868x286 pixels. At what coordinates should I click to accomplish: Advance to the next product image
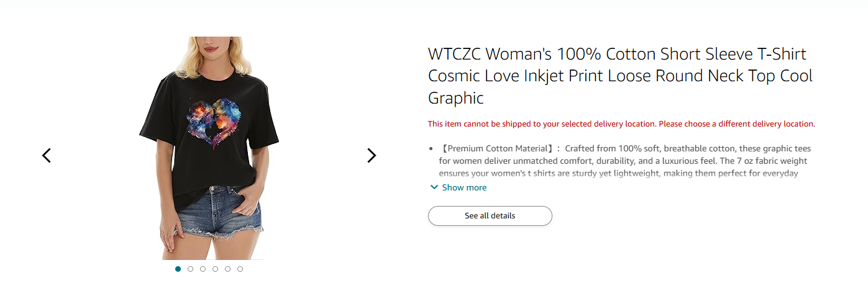(x=372, y=155)
